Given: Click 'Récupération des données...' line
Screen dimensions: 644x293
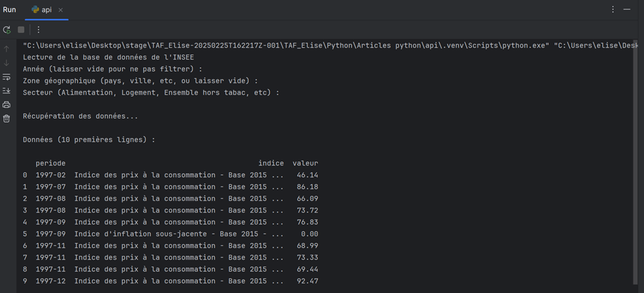Looking at the screenshot, I should [x=80, y=117].
